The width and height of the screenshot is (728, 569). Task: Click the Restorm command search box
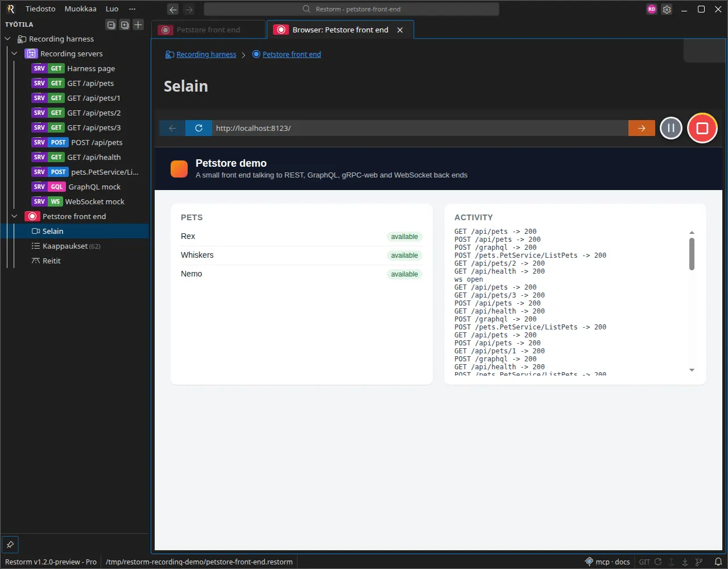351,9
